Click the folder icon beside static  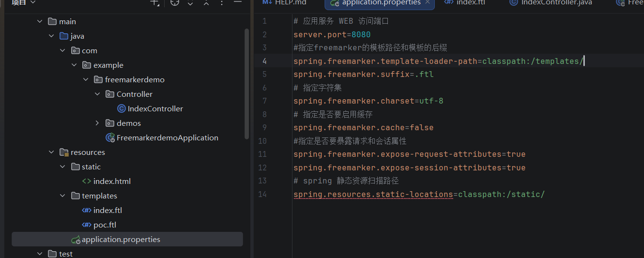tap(76, 167)
